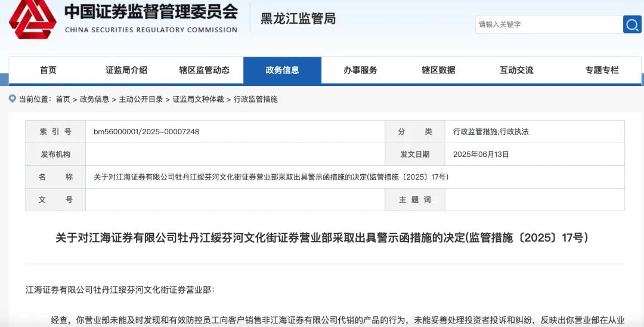Image resolution: width=644 pixels, height=327 pixels.
Task: Click the 黑龙江监管局 header text
Action: tap(298, 18)
